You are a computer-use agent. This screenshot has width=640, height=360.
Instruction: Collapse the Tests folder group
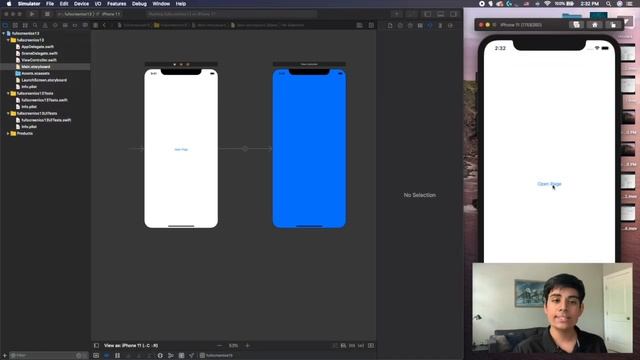[8, 93]
